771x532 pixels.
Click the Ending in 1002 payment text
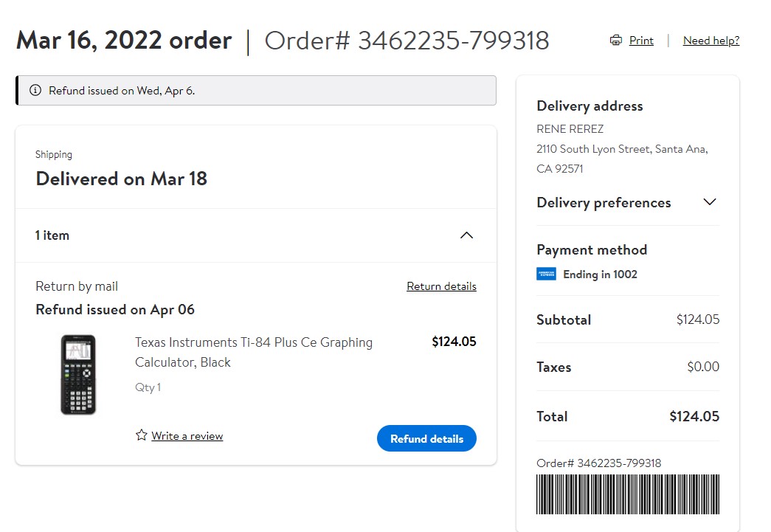pos(600,274)
